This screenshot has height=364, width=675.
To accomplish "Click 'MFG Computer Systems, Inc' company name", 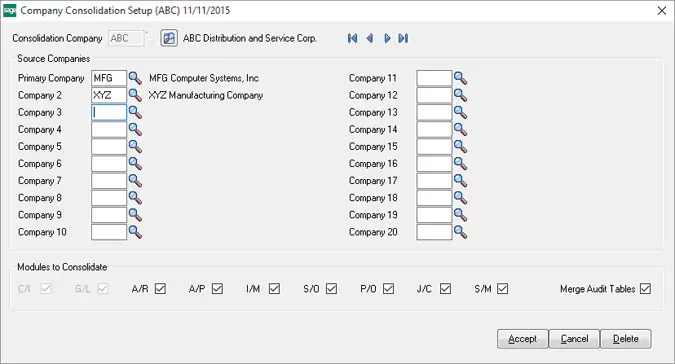I will (204, 78).
